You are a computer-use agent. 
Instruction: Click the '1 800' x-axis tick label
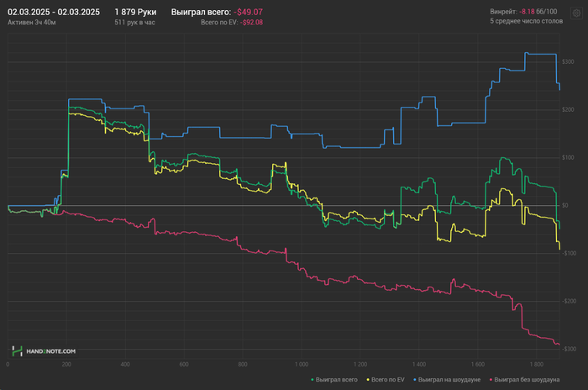pyautogui.click(x=536, y=364)
